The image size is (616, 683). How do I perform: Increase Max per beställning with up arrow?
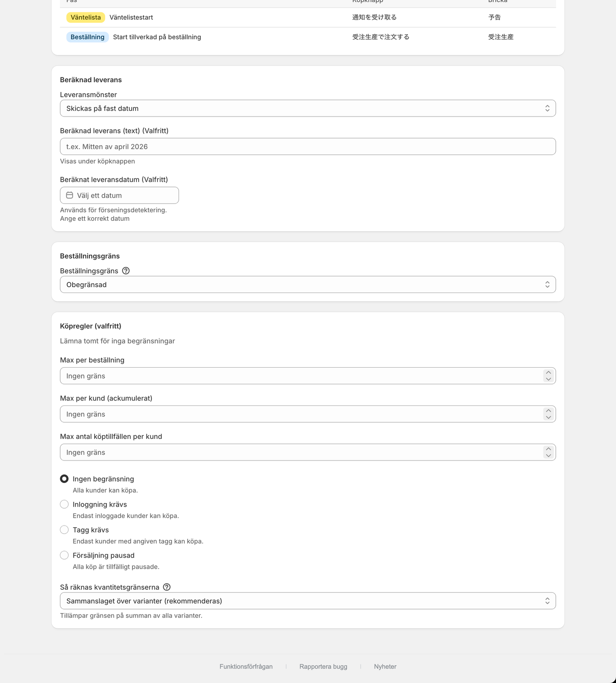[548, 373]
